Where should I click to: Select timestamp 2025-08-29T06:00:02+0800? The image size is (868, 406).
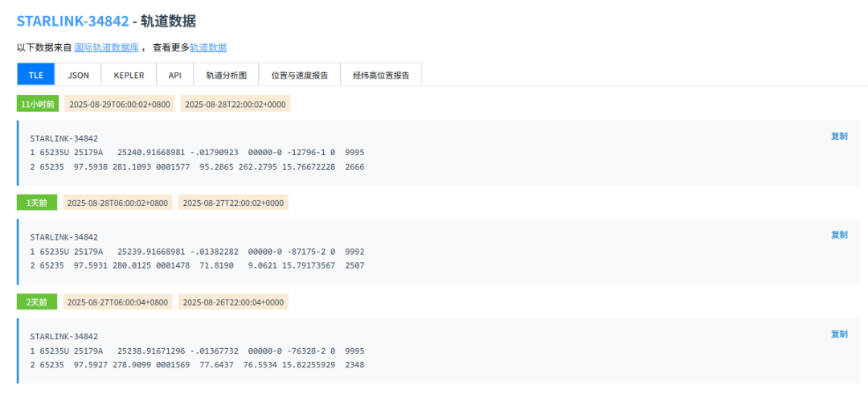(x=120, y=105)
